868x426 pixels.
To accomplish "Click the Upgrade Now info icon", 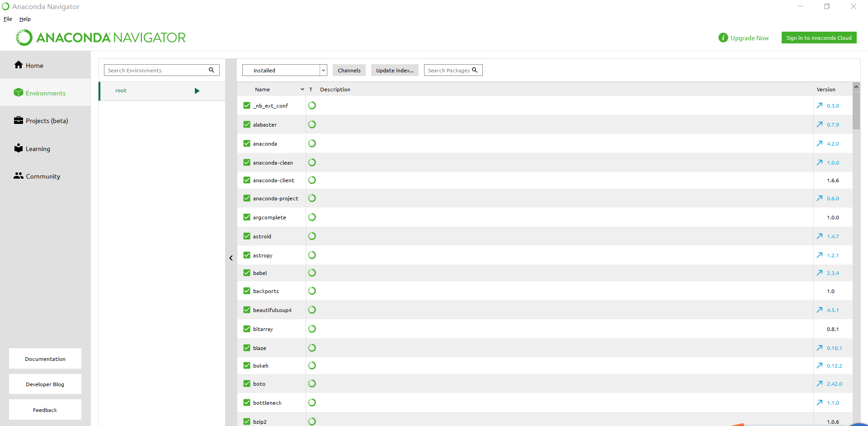I will coord(723,38).
